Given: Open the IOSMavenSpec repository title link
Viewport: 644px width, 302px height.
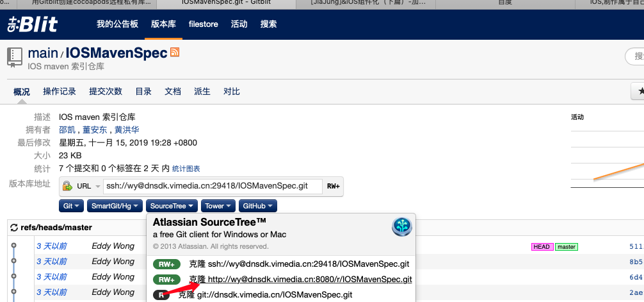Looking at the screenshot, I should point(117,53).
